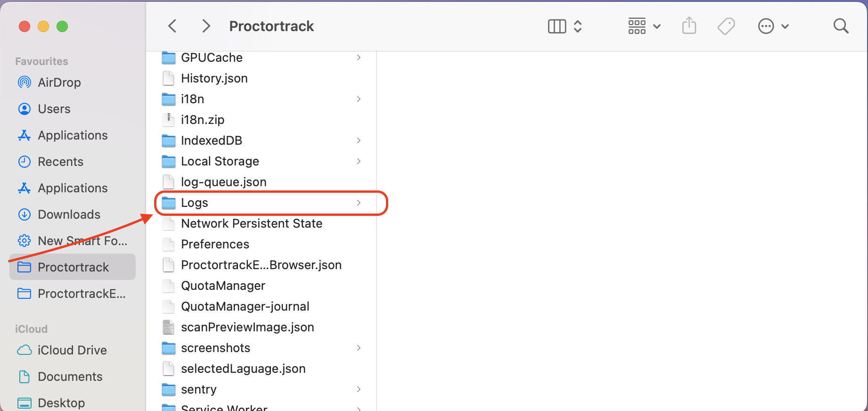Open the view options up-down arrows
Viewport: 868px width, 411px height.
point(578,26)
